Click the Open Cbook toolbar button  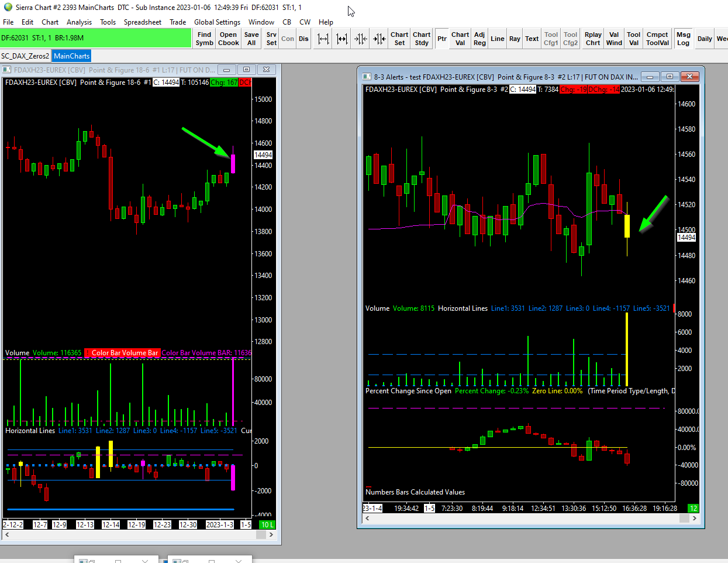229,39
